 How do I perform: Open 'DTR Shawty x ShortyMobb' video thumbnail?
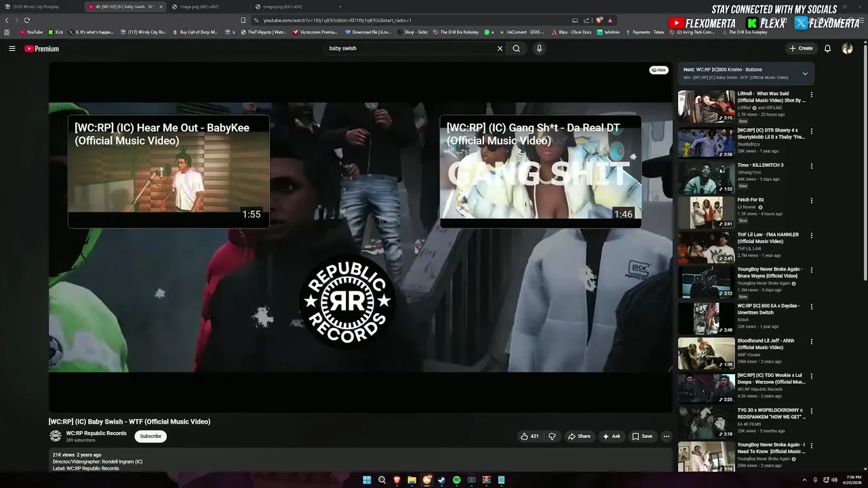[x=706, y=142]
